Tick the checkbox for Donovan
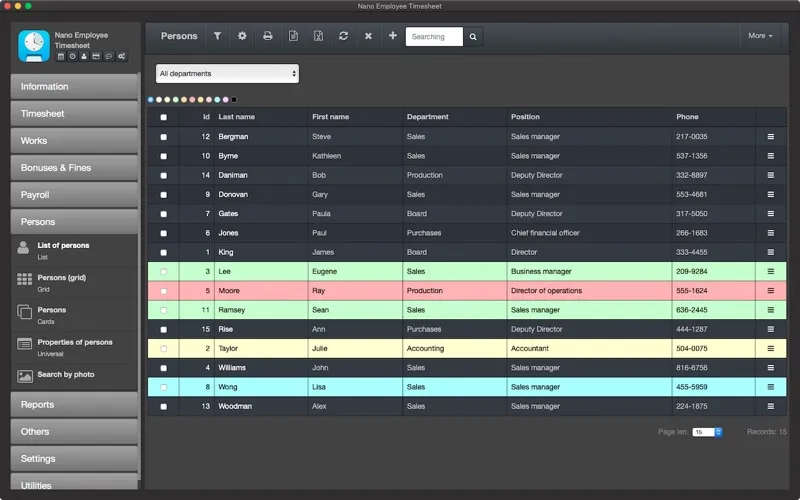800x500 pixels. (163, 195)
